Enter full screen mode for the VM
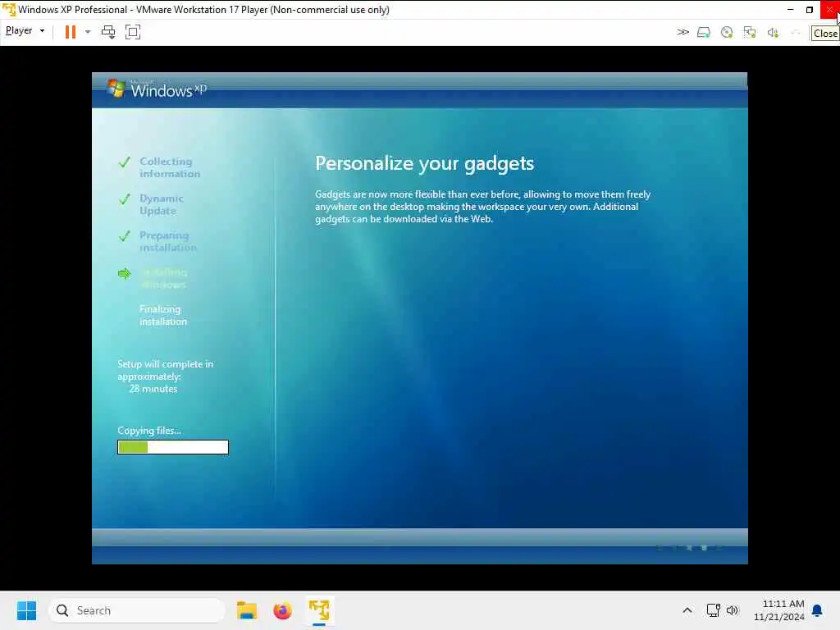The image size is (840, 630). point(132,32)
